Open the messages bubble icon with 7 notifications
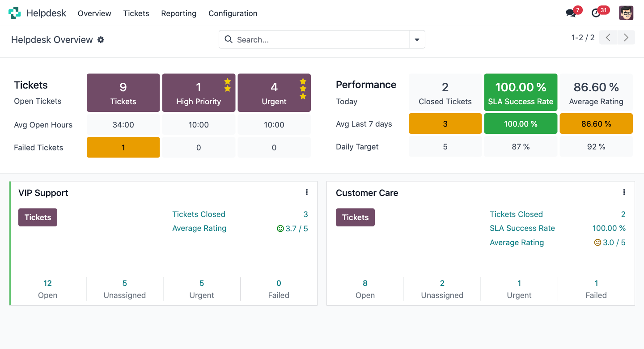Viewport: 644px width, 349px height. [x=571, y=13]
